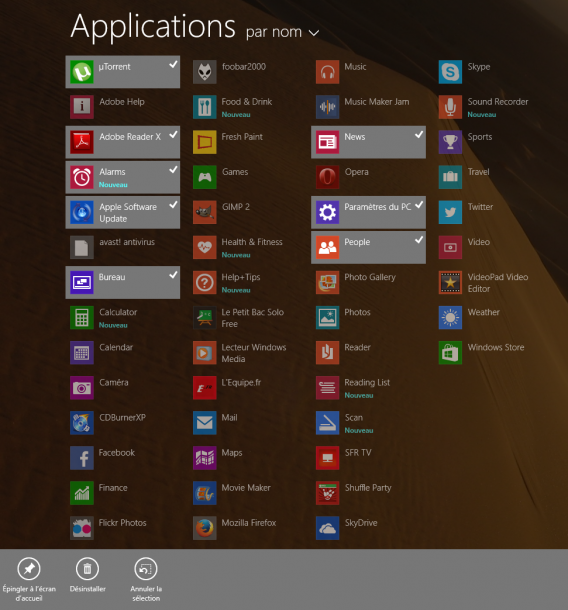
Task: Open the Facebook icon
Action: click(x=82, y=458)
